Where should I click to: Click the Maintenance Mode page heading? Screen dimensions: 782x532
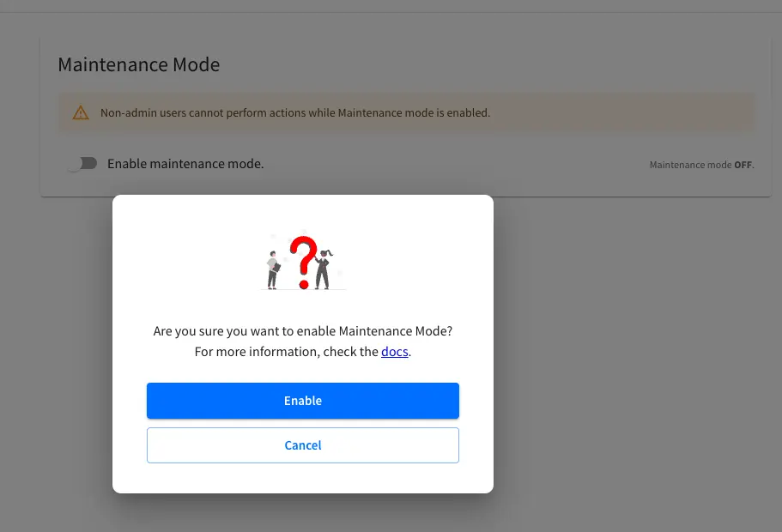click(x=138, y=64)
